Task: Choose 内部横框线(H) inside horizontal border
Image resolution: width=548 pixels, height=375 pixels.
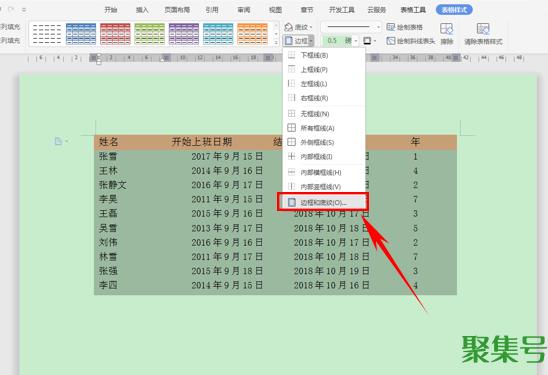Action: click(x=324, y=172)
